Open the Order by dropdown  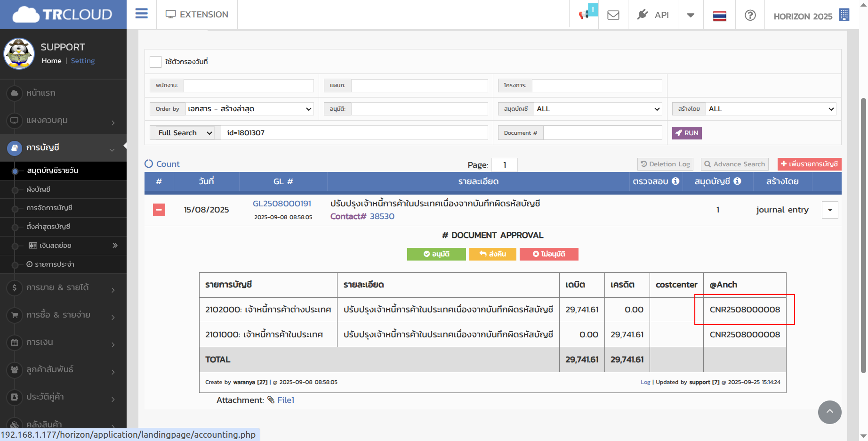(249, 109)
